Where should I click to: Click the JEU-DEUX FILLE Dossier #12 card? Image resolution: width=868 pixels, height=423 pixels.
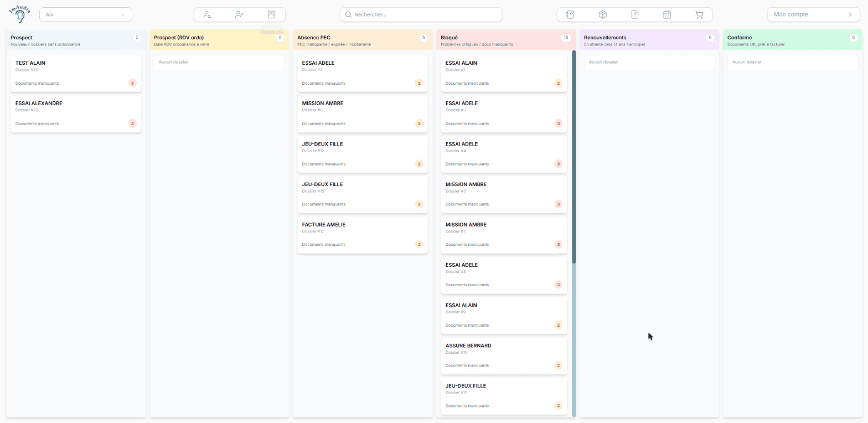coord(363,154)
